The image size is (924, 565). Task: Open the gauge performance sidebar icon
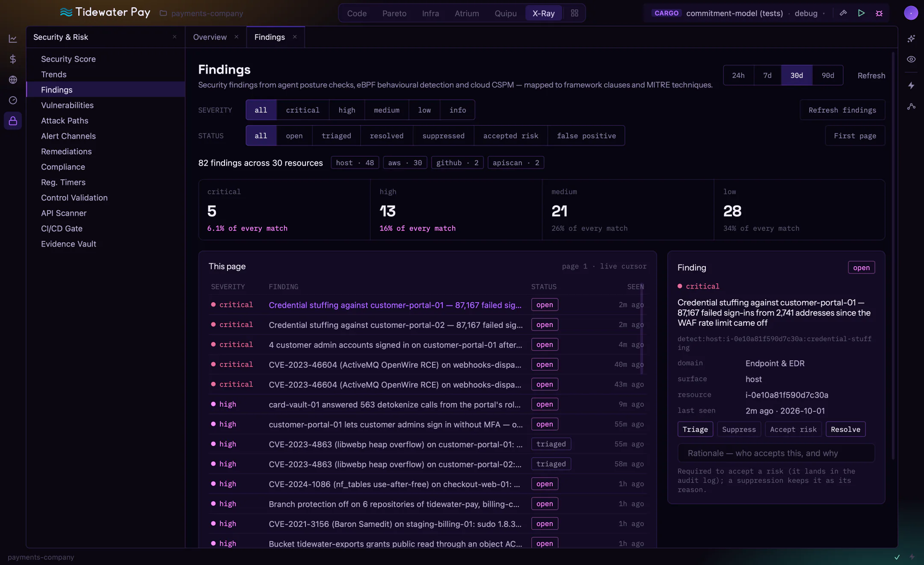click(13, 100)
